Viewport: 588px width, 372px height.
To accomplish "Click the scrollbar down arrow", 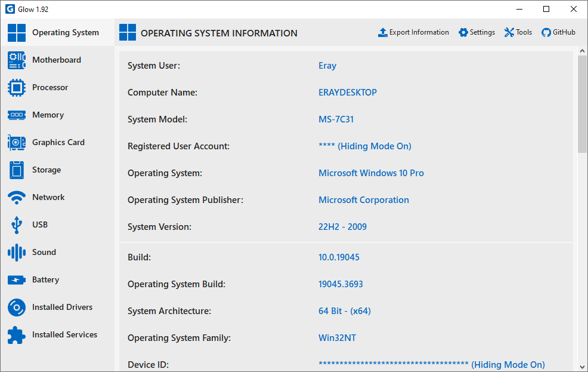I will (x=582, y=367).
